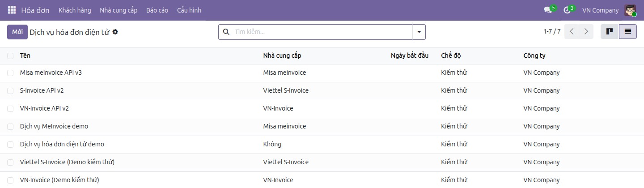This screenshot has width=644, height=188.
Task: Select the S-Invoice API v2 row checkbox
Action: tap(10, 90)
